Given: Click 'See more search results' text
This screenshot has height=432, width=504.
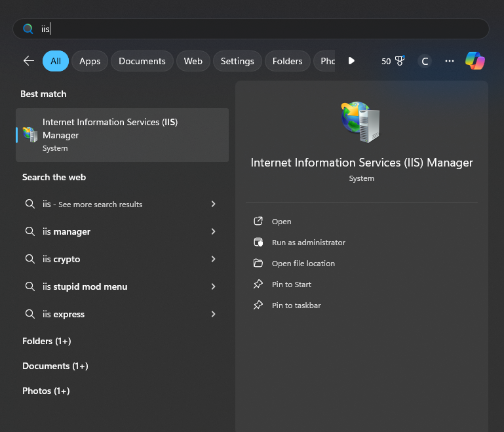Looking at the screenshot, I should [x=100, y=205].
